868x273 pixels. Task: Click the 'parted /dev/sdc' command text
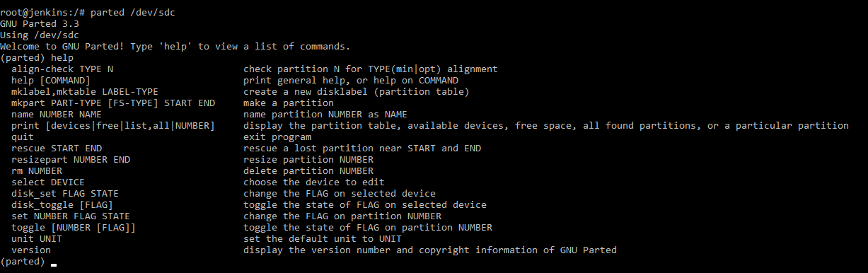133,13
